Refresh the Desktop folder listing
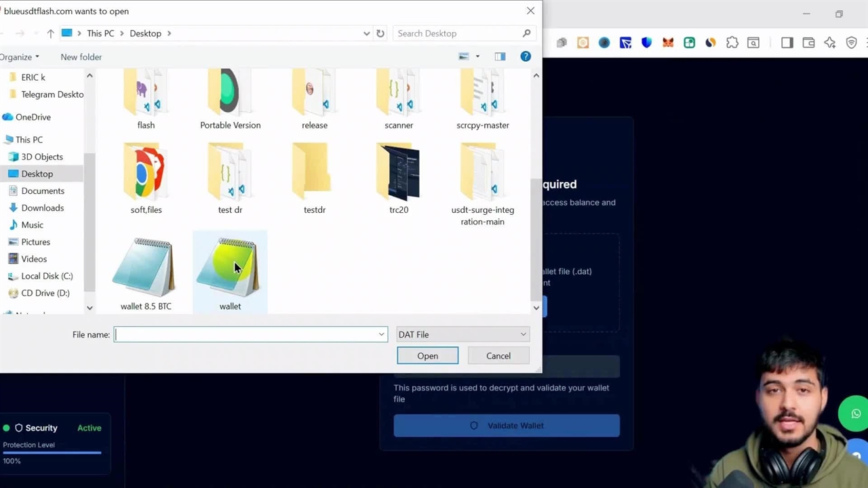Image resolution: width=868 pixels, height=488 pixels. [380, 33]
